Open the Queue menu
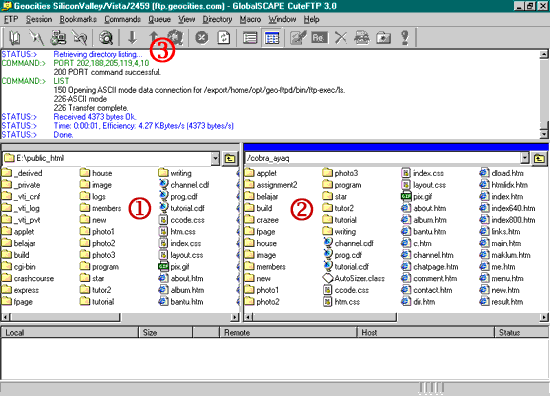 pyautogui.click(x=159, y=19)
